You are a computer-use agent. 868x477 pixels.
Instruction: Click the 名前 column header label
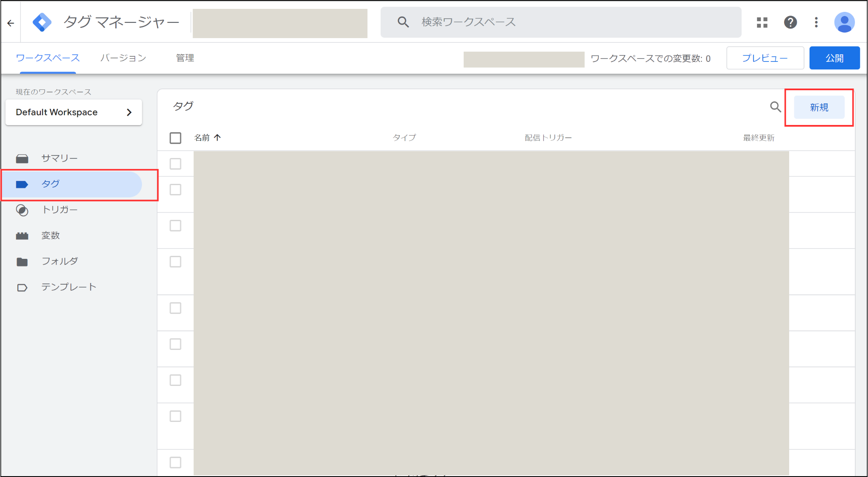click(x=202, y=138)
